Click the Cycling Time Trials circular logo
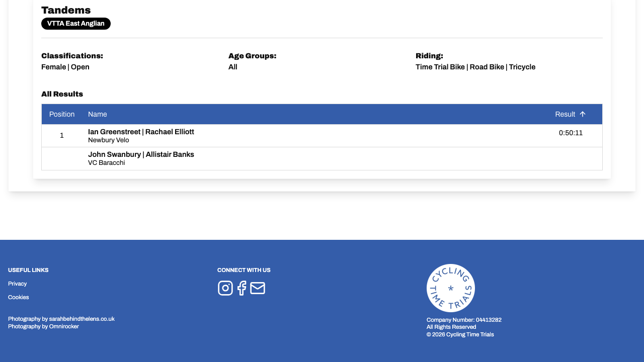 (x=450, y=288)
